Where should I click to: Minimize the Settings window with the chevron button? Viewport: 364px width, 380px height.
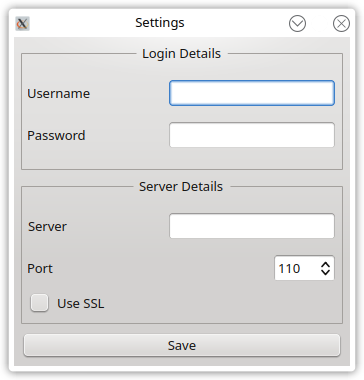pyautogui.click(x=297, y=24)
